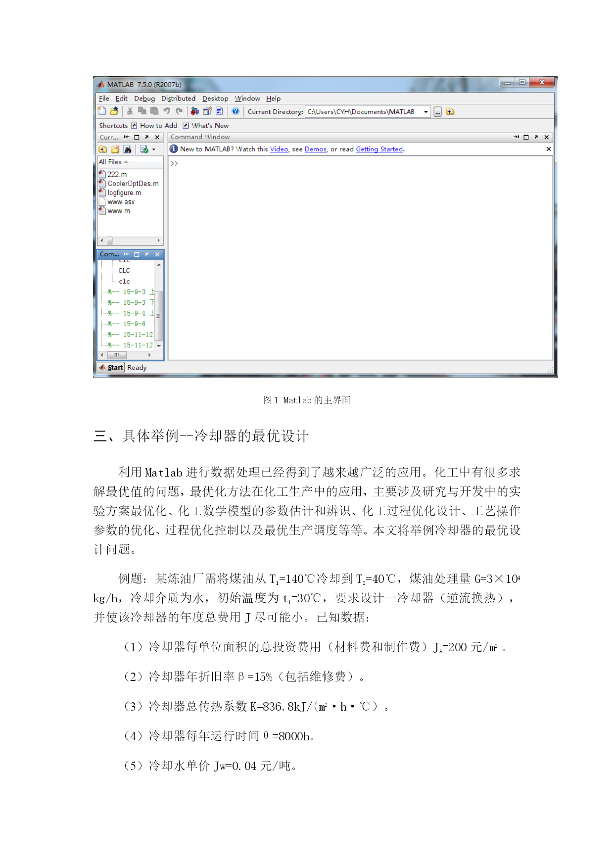Open the Window menu
The width and height of the screenshot is (614, 868).
click(x=247, y=98)
